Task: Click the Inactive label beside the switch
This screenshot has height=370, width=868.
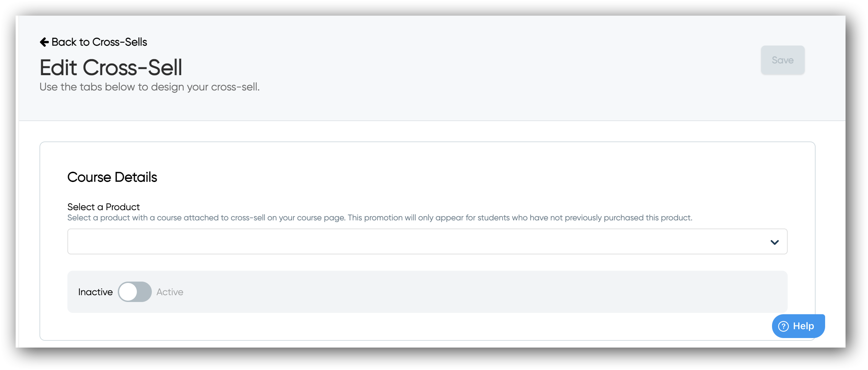Action: [95, 292]
